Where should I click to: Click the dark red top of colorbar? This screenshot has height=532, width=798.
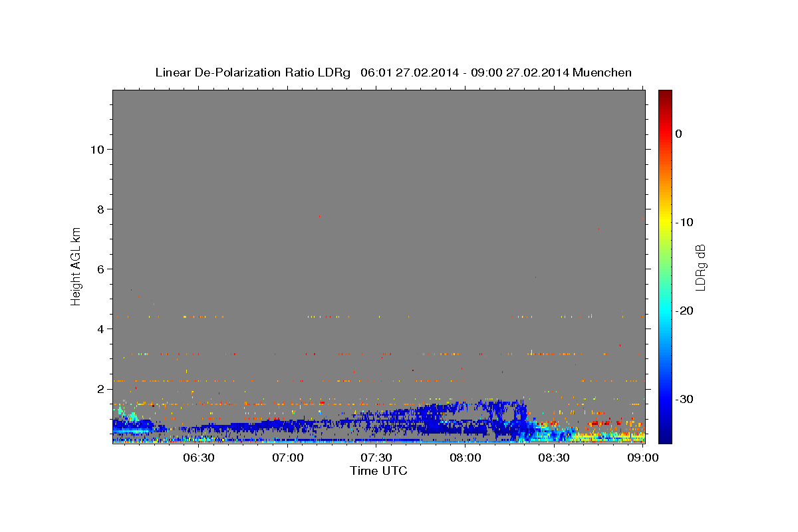[x=665, y=95]
